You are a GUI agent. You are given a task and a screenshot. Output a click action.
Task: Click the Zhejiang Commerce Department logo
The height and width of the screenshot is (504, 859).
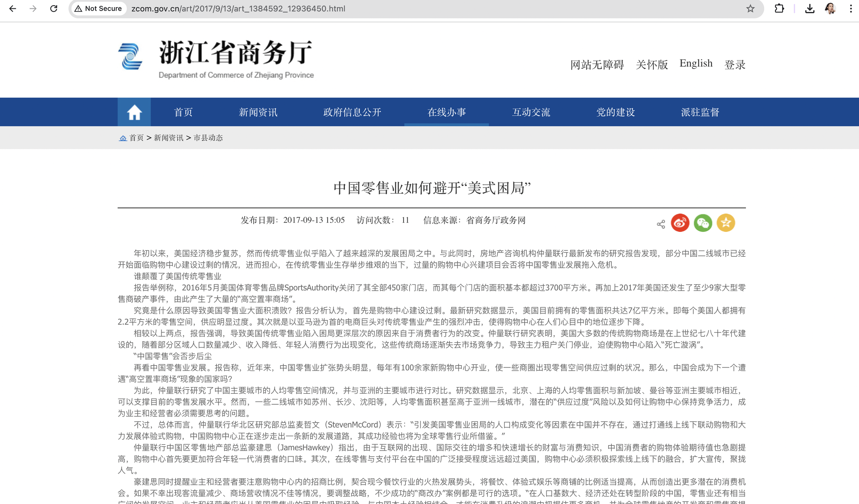pos(130,57)
